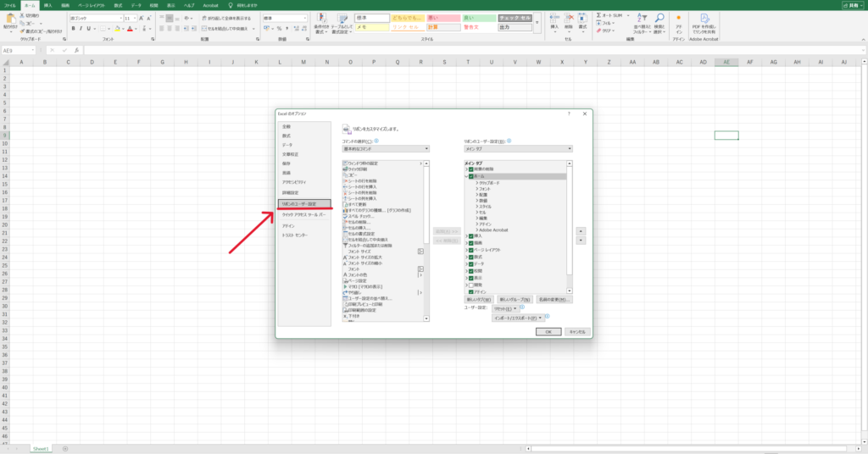The height and width of the screenshot is (454, 868).
Task: Expand the クリップボード group in tree
Action: click(x=476, y=183)
